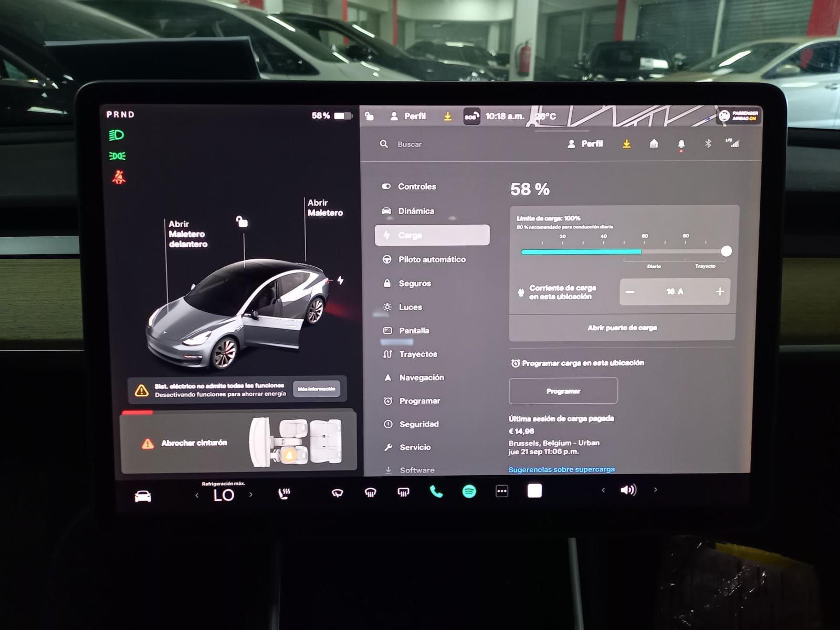Image resolution: width=840 pixels, height=630 pixels.
Task: Open the Phone app icon
Action: click(x=436, y=491)
